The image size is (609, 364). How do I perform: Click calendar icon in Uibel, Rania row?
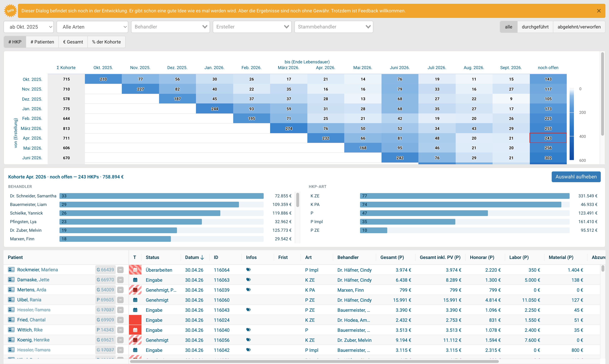click(135, 300)
